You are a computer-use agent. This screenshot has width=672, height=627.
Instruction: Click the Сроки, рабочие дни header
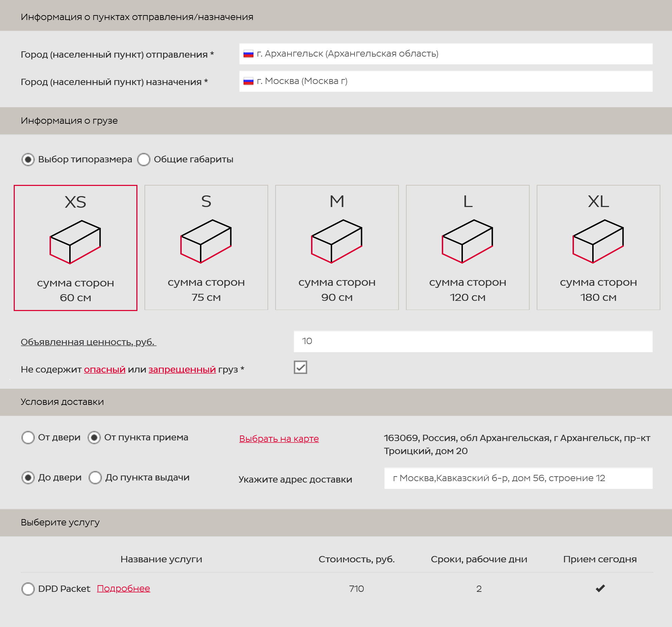(x=479, y=559)
